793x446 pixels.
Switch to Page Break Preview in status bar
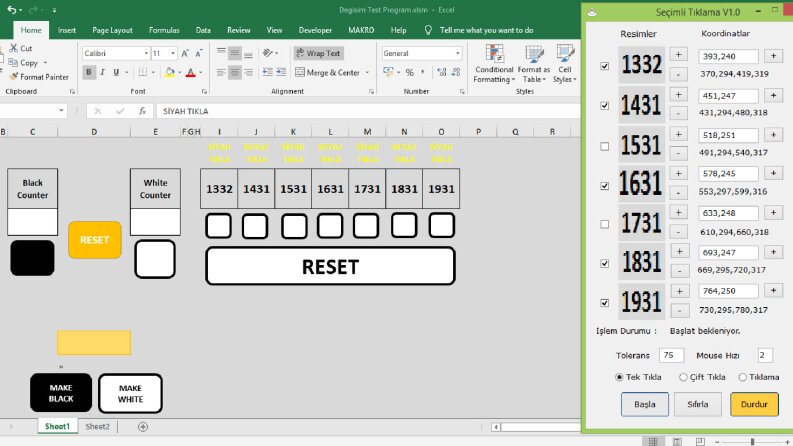point(700,441)
